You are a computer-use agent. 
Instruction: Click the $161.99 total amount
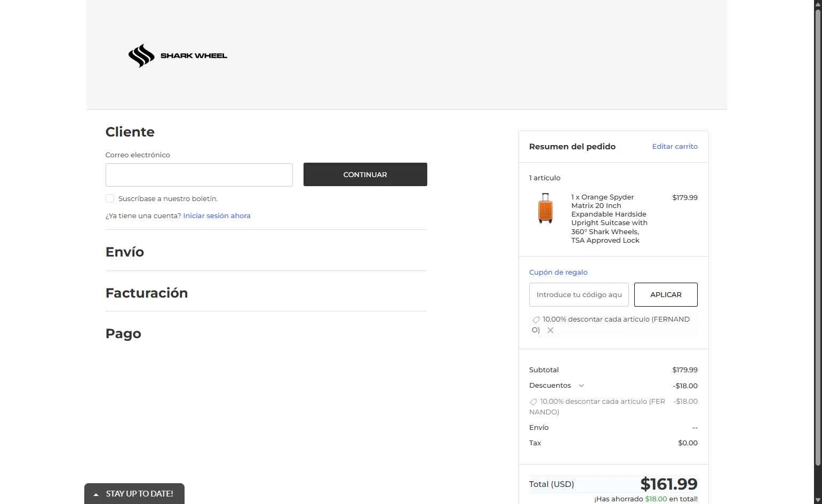pyautogui.click(x=669, y=484)
